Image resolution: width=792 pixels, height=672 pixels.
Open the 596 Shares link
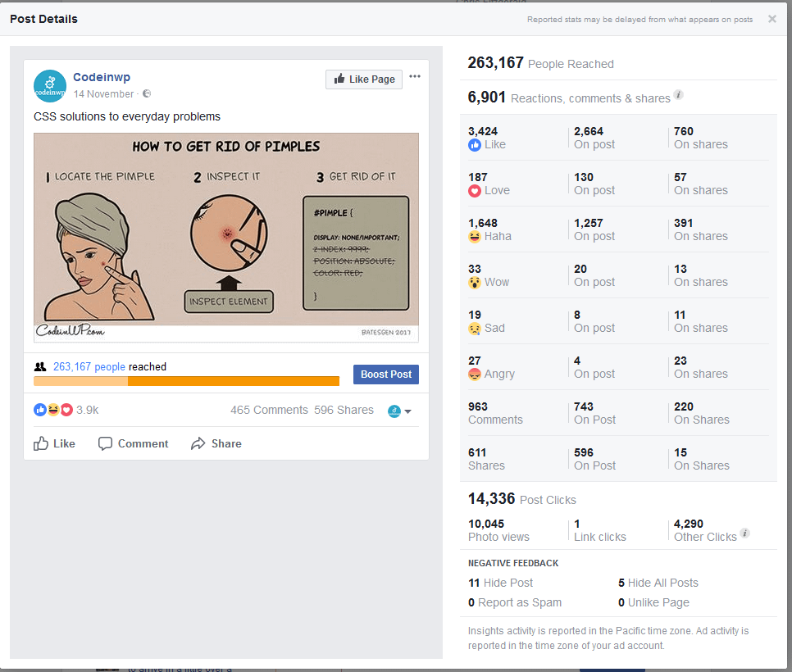click(x=344, y=410)
